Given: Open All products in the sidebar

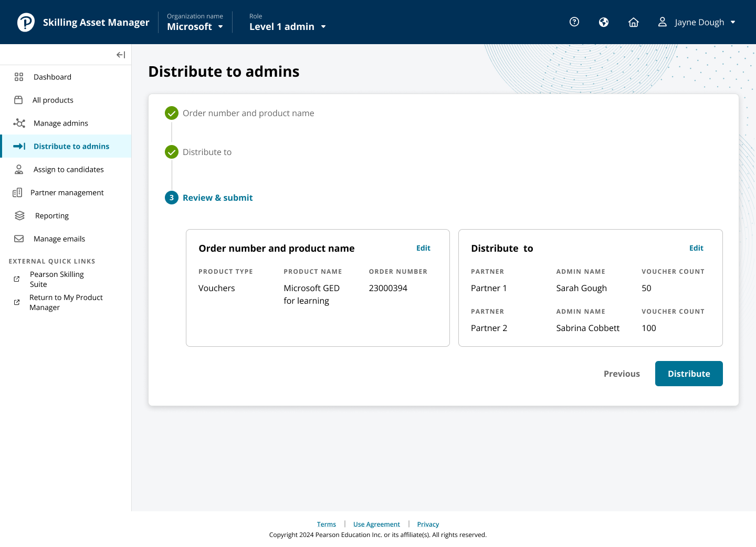Looking at the screenshot, I should point(66,100).
